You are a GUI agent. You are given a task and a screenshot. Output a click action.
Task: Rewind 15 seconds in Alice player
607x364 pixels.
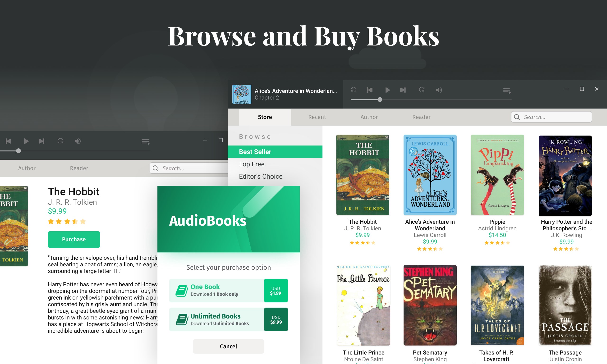[x=353, y=90]
